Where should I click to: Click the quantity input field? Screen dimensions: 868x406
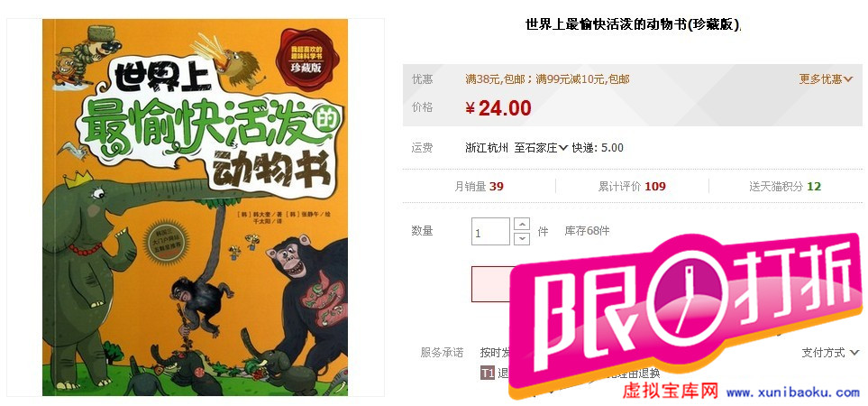490,232
